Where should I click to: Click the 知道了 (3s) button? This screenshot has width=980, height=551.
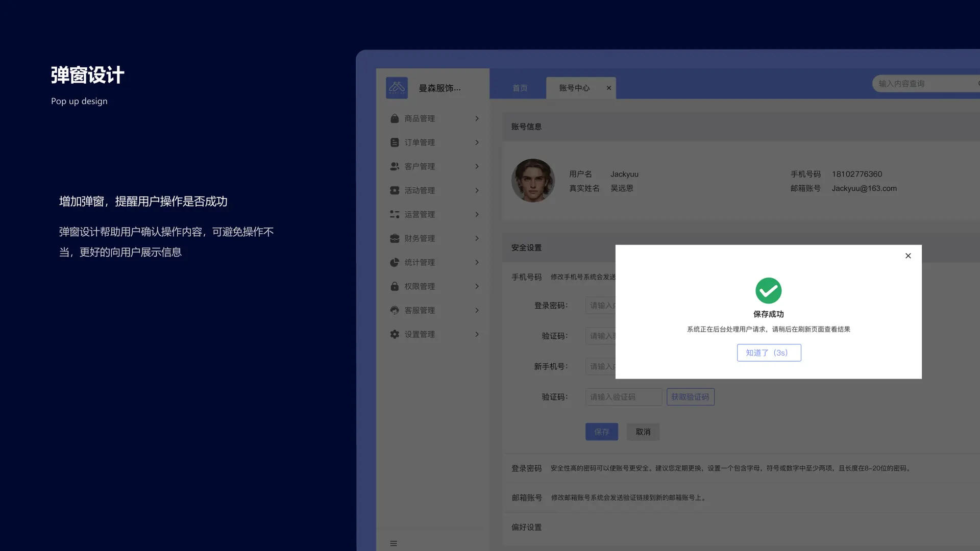[x=769, y=353]
